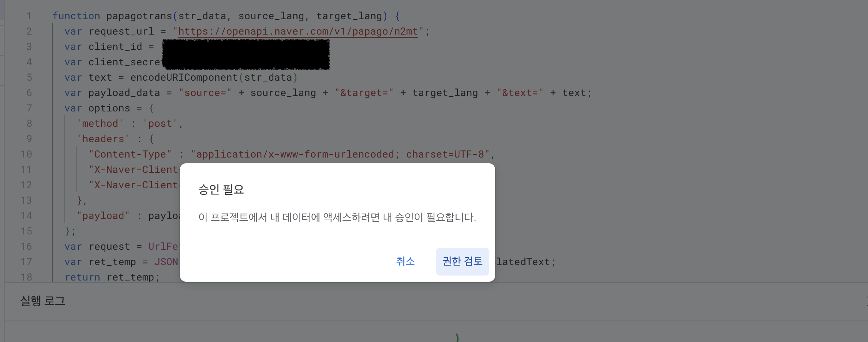Select line number 6 in gutter
The image size is (868, 342).
click(29, 93)
